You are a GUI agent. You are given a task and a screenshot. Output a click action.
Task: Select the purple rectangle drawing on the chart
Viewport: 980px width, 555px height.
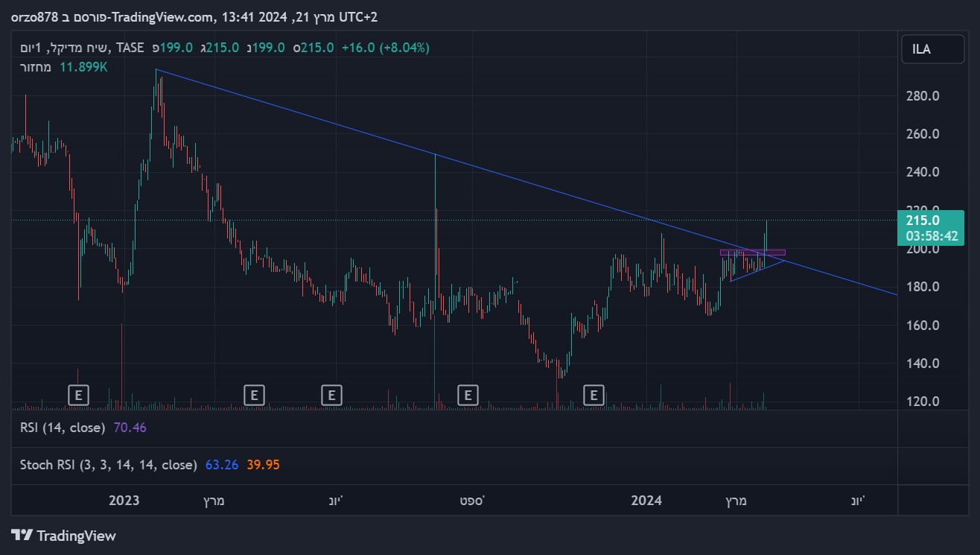752,253
